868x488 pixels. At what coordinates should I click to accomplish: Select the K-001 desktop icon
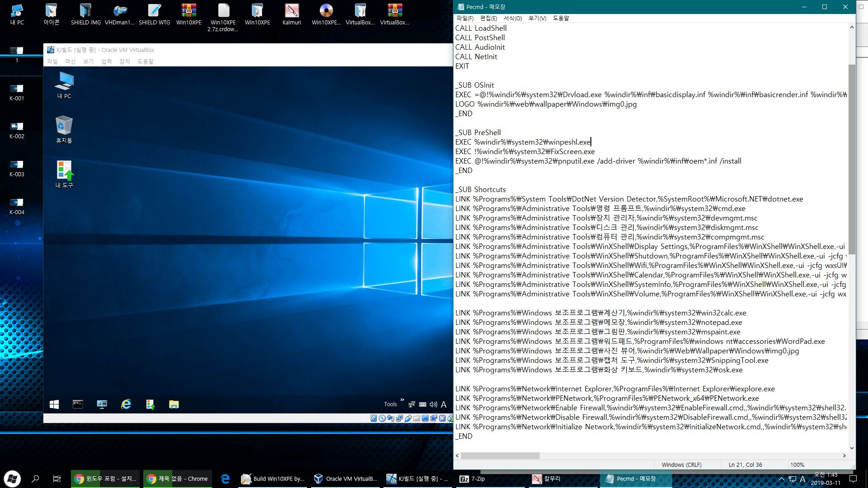(x=17, y=92)
